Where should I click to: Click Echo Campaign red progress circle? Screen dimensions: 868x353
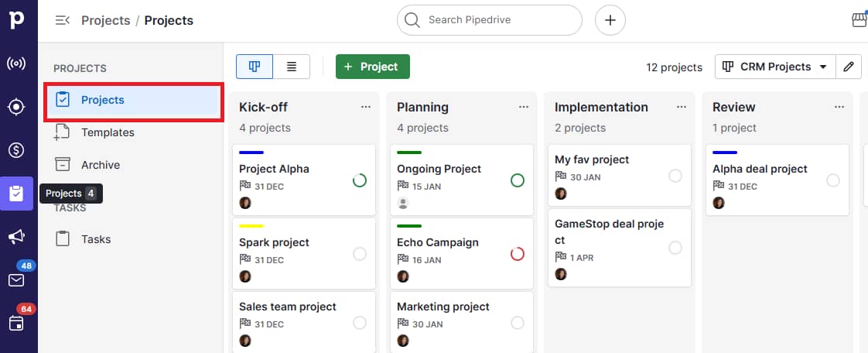(x=518, y=254)
